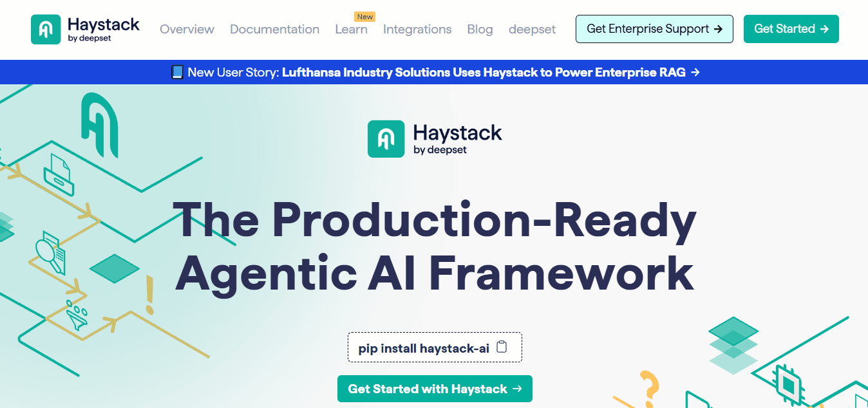Click the laptop icon in the announcement banner
Image resolution: width=868 pixels, height=408 pixels.
[x=176, y=72]
